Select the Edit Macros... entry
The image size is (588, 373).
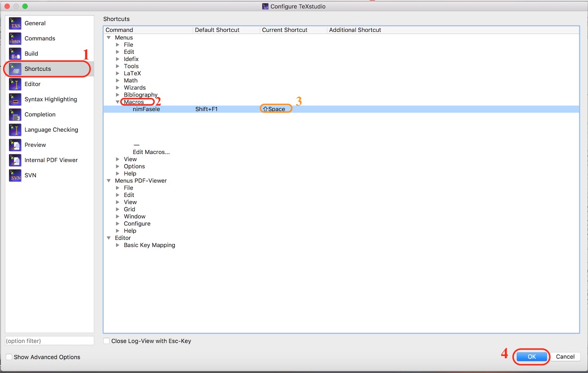tap(151, 152)
